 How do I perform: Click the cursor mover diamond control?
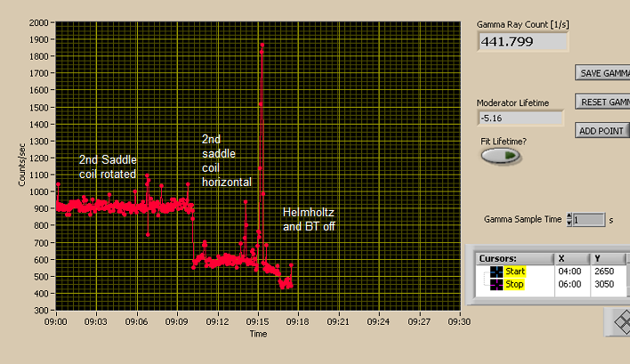point(621,322)
